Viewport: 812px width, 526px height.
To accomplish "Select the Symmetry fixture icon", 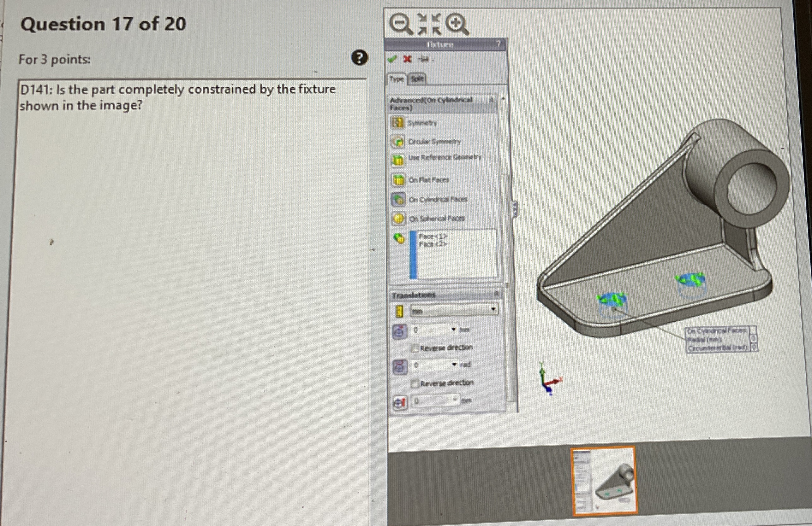I will 397,123.
